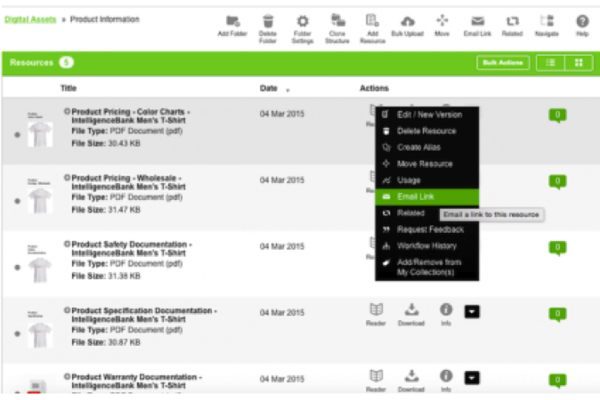Image resolution: width=600 pixels, height=400 pixels.
Task: Open the Bulk Upload cloud icon
Action: (408, 21)
